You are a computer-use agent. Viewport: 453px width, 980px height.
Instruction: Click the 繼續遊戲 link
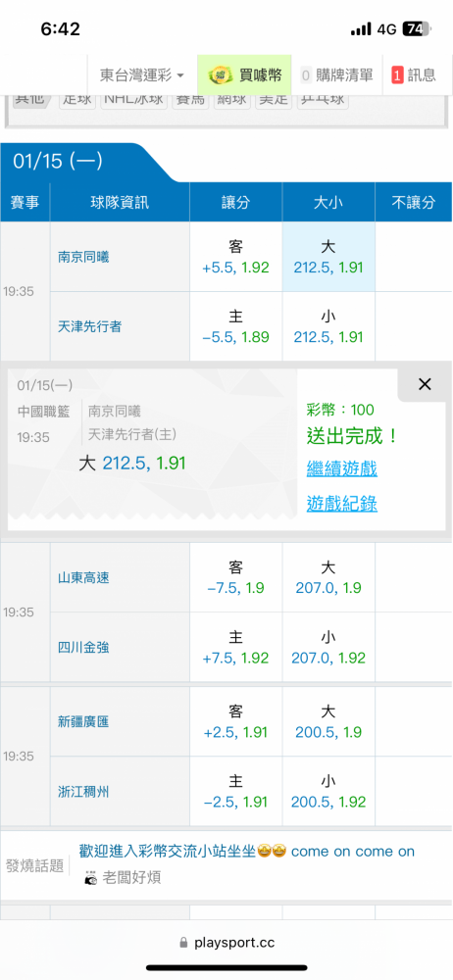(341, 468)
